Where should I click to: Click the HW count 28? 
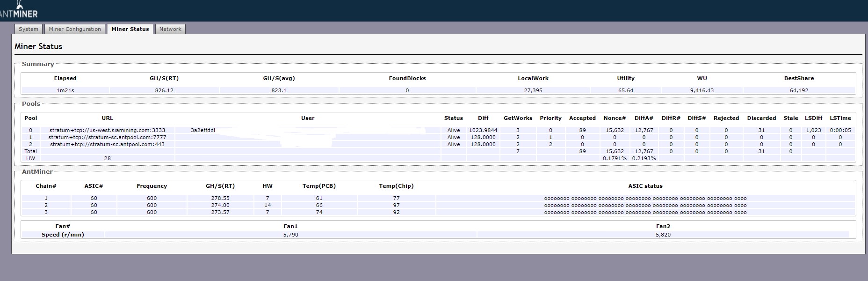pyautogui.click(x=108, y=158)
